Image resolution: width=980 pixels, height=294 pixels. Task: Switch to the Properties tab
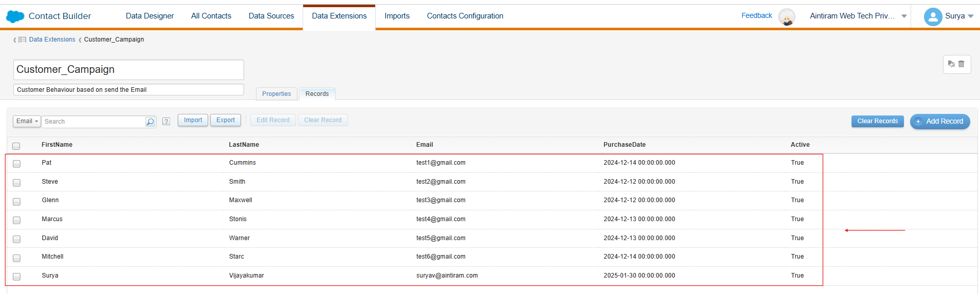276,94
